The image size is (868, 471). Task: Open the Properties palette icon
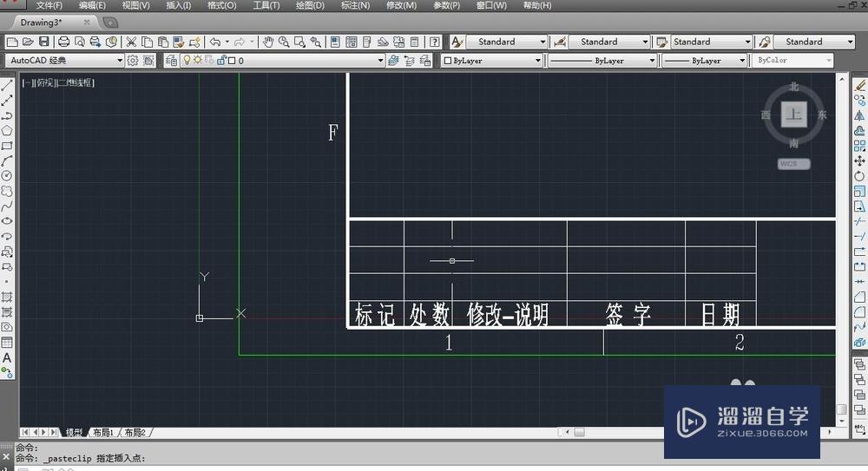pyautogui.click(x=335, y=42)
